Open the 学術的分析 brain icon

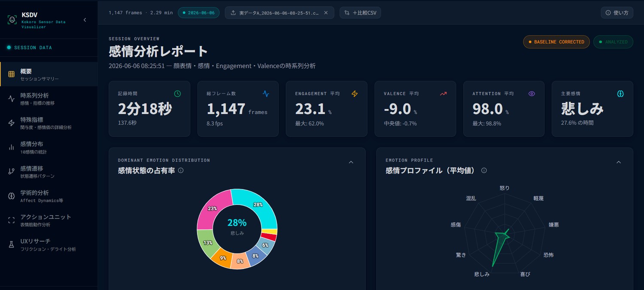[x=12, y=196]
